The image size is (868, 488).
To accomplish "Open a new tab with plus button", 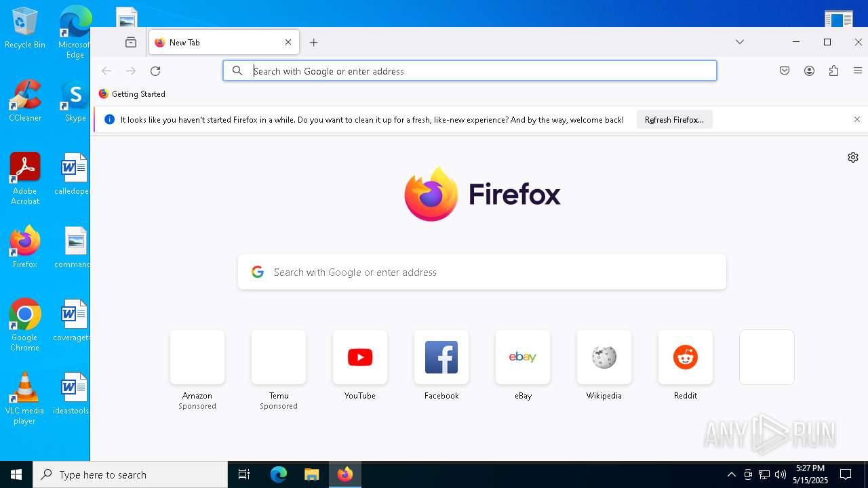I will (x=313, y=42).
